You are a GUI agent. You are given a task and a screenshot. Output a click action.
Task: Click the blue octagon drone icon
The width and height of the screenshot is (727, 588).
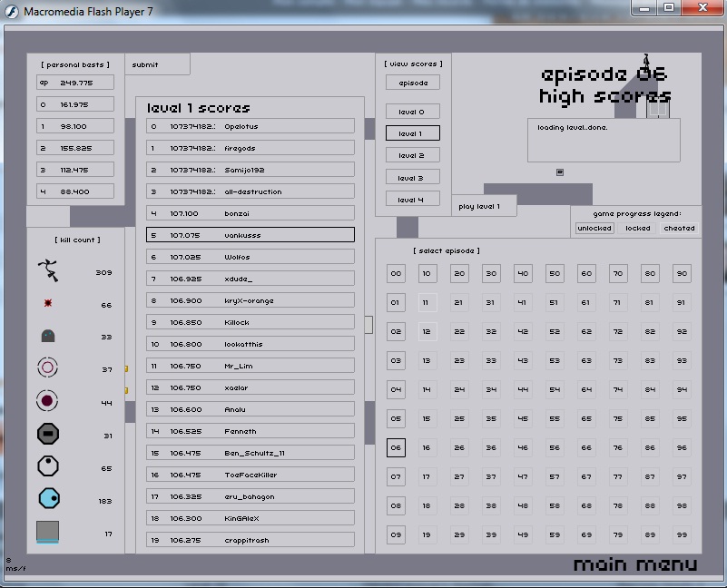click(47, 500)
